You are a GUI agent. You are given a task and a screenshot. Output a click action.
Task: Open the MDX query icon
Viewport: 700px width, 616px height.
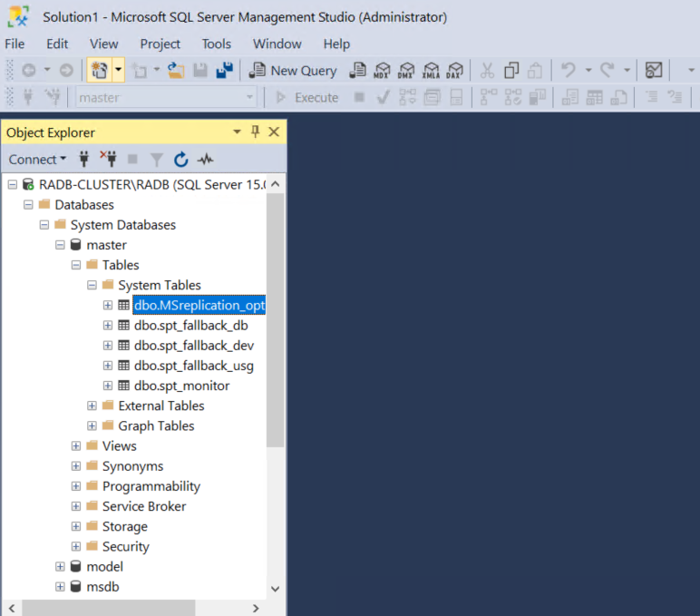click(x=382, y=71)
